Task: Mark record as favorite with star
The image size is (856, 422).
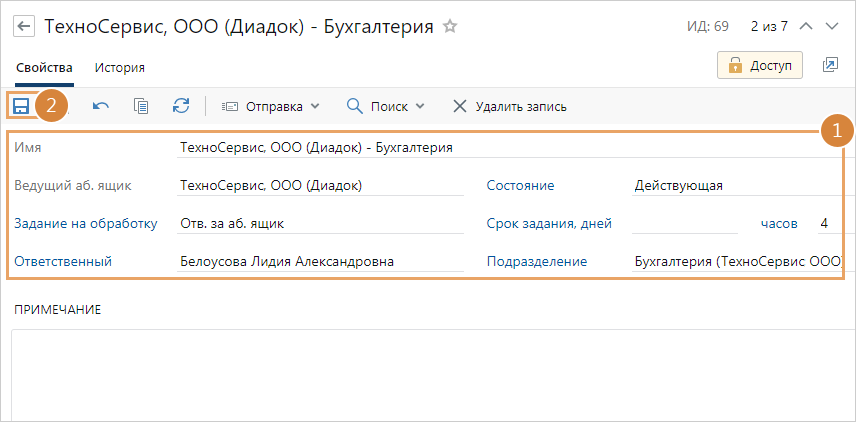Action: pos(450,27)
